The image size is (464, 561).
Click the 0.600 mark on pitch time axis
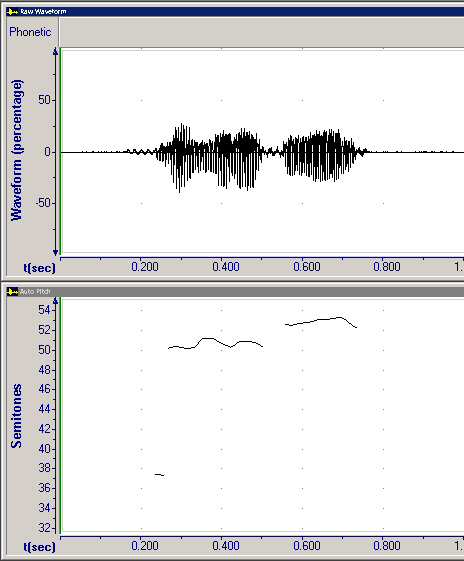(x=307, y=546)
